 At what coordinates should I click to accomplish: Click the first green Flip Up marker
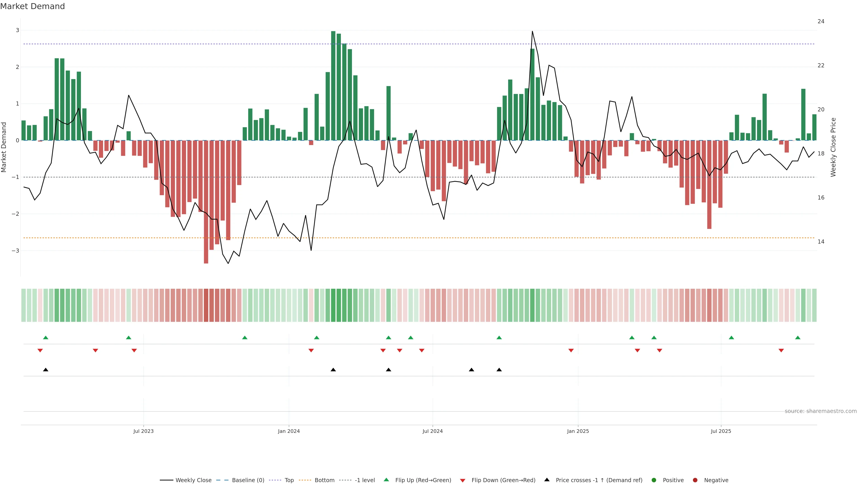tap(46, 338)
